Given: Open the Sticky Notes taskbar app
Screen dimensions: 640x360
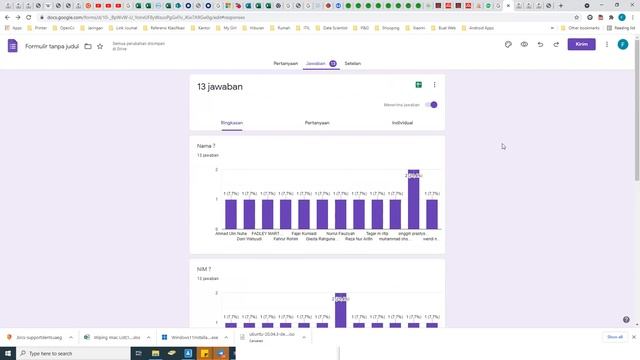Looking at the screenshot, I should (204, 353).
